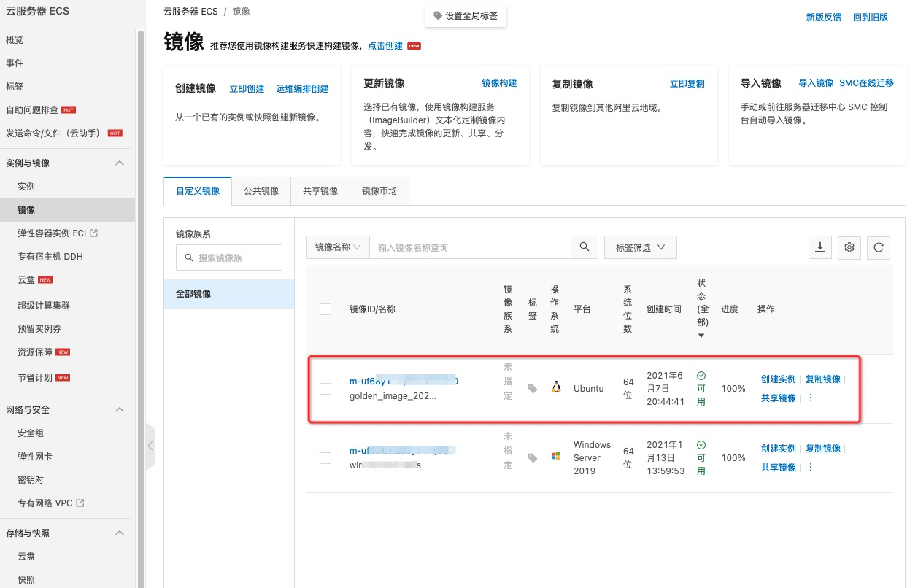Open more actions menu in Windows Server row

(x=811, y=467)
